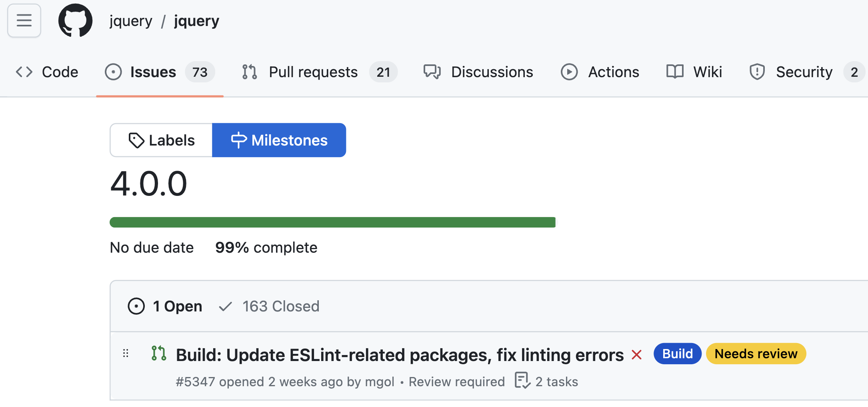Click the green pull request icon beside Build title
868x407 pixels.
click(x=159, y=353)
